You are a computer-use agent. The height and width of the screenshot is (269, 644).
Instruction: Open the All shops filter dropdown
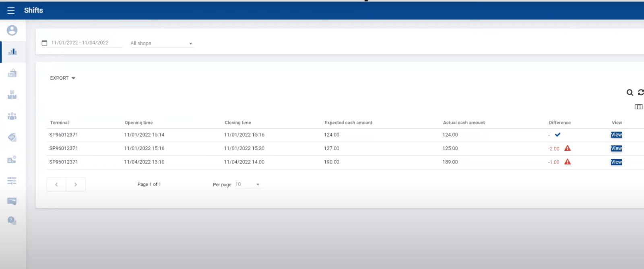[161, 43]
